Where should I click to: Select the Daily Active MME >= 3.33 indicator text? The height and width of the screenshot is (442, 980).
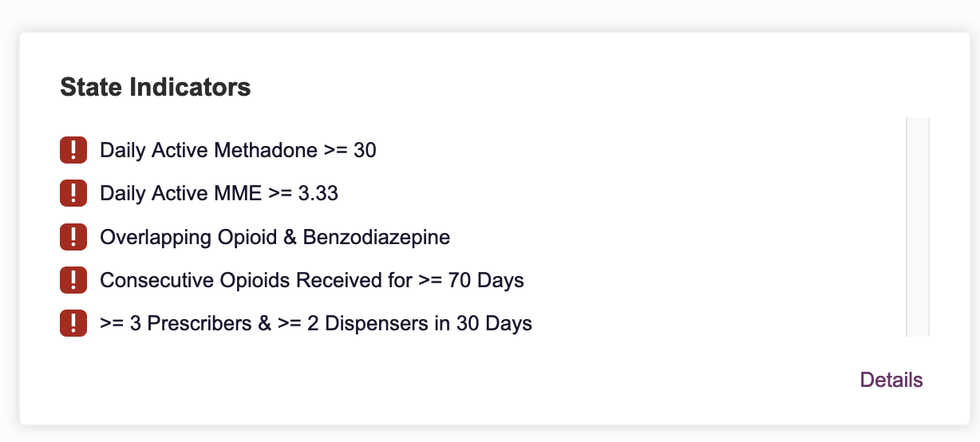click(x=219, y=193)
